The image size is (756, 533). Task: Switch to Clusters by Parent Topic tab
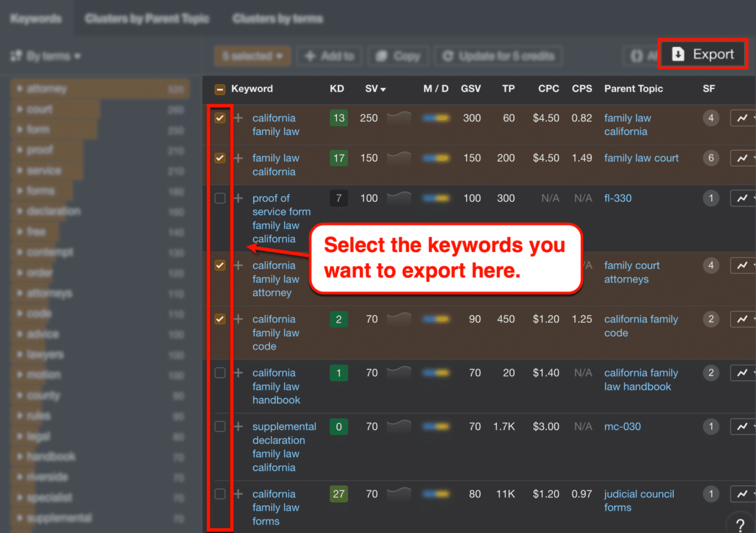(x=147, y=18)
